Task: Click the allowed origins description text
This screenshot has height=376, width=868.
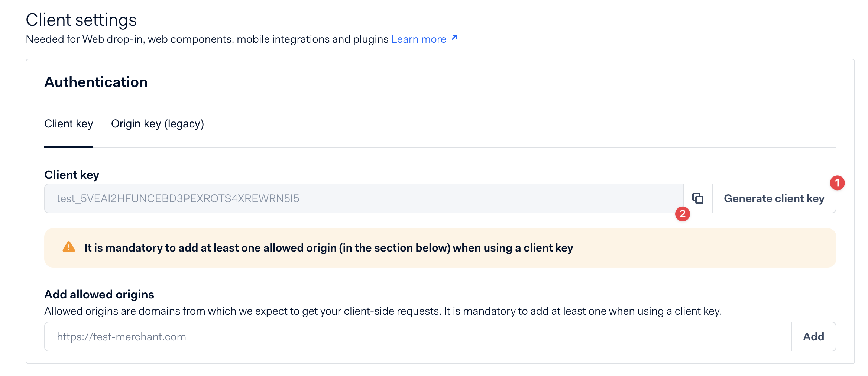Action: pos(383,311)
